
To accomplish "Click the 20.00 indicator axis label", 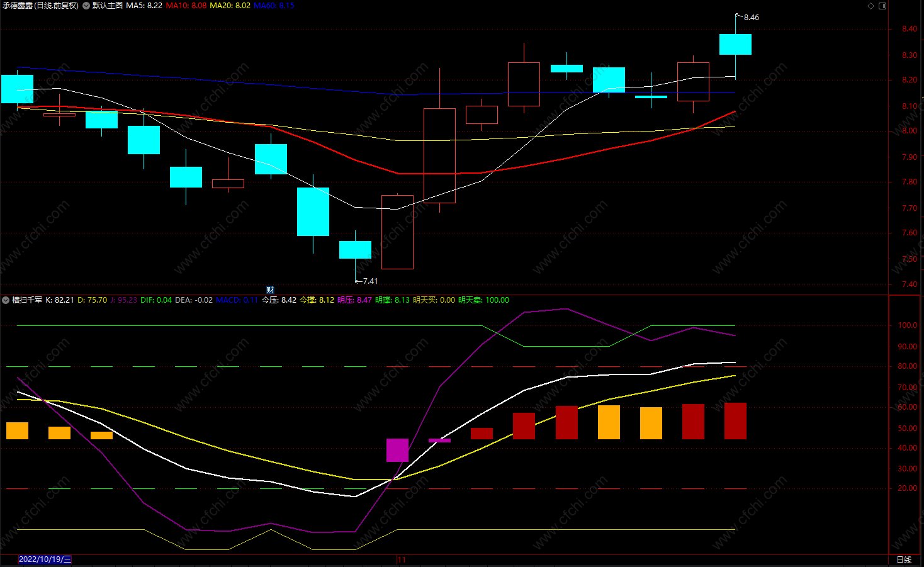I will (x=908, y=488).
